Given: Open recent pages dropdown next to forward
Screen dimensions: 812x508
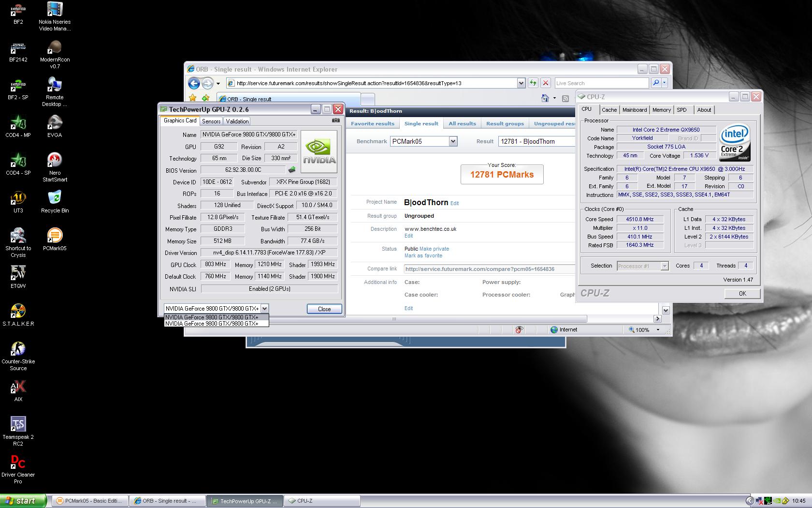Looking at the screenshot, I should point(218,83).
